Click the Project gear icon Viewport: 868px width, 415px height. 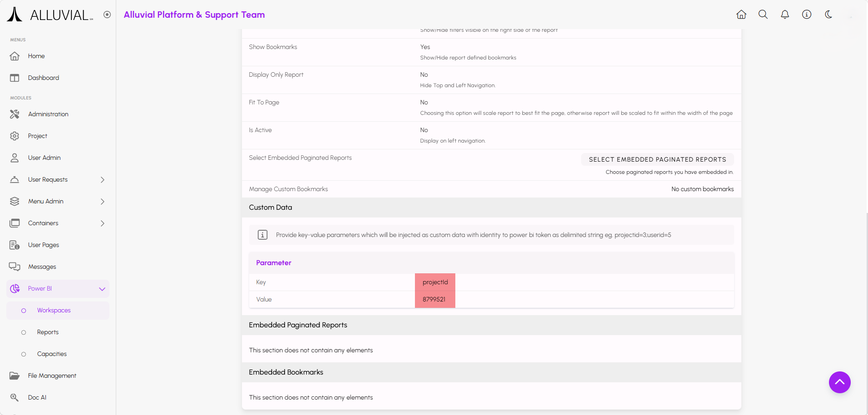pos(15,136)
